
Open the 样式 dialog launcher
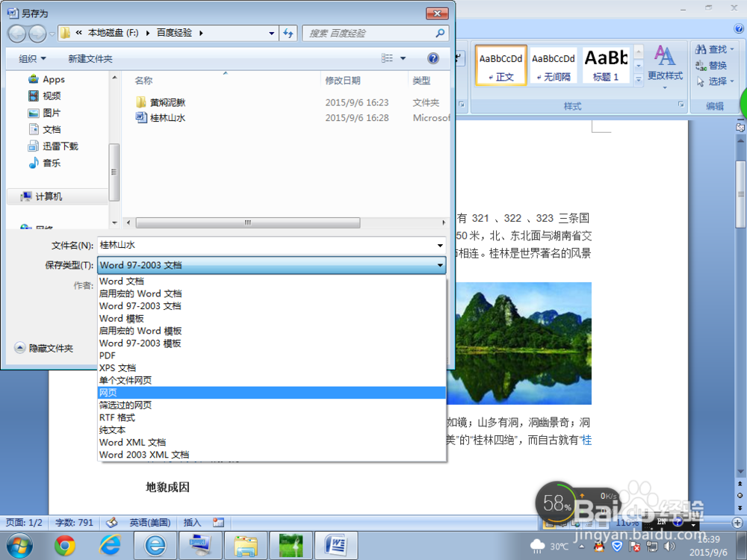tap(681, 105)
